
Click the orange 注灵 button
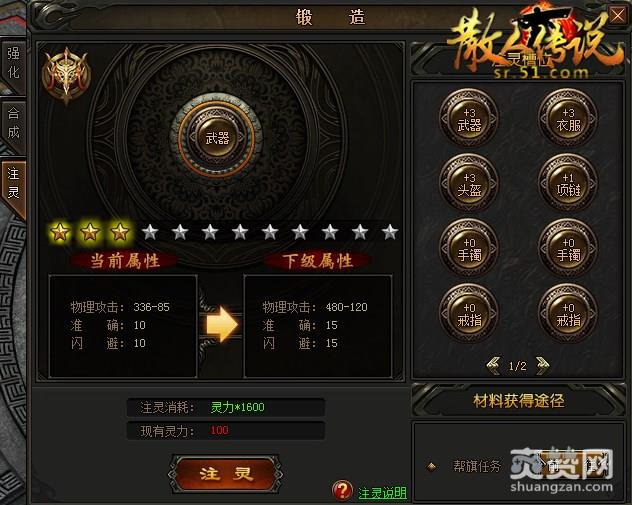(x=226, y=474)
